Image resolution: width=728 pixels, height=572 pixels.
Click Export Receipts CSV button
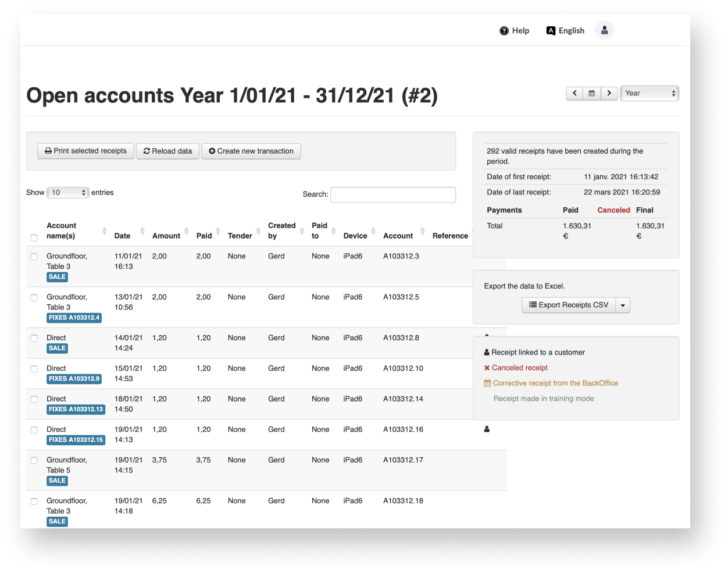click(569, 305)
